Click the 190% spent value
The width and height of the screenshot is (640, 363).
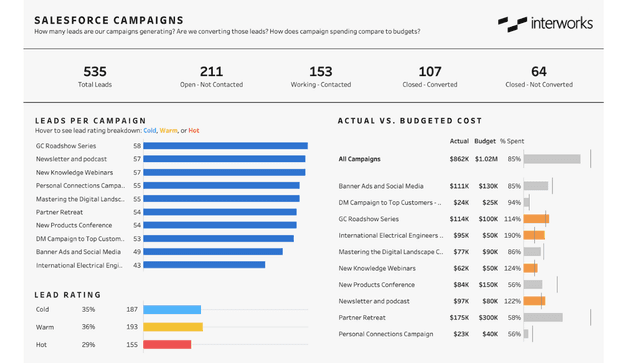point(512,236)
